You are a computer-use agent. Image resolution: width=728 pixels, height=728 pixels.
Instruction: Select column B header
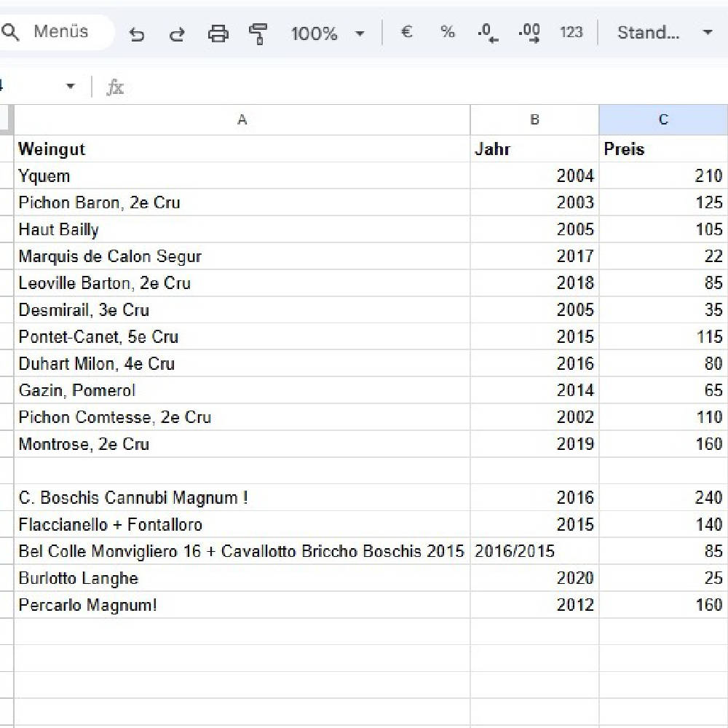(534, 120)
